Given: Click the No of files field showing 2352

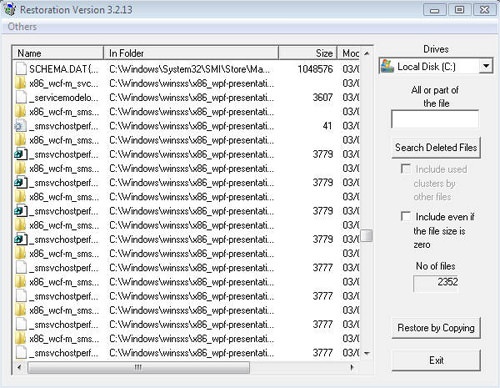Looking at the screenshot, I should (x=436, y=283).
